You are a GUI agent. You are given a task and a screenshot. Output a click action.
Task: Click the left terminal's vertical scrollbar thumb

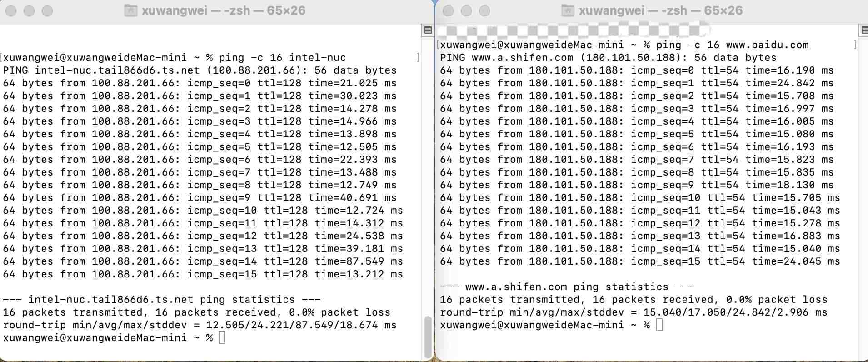point(428,337)
